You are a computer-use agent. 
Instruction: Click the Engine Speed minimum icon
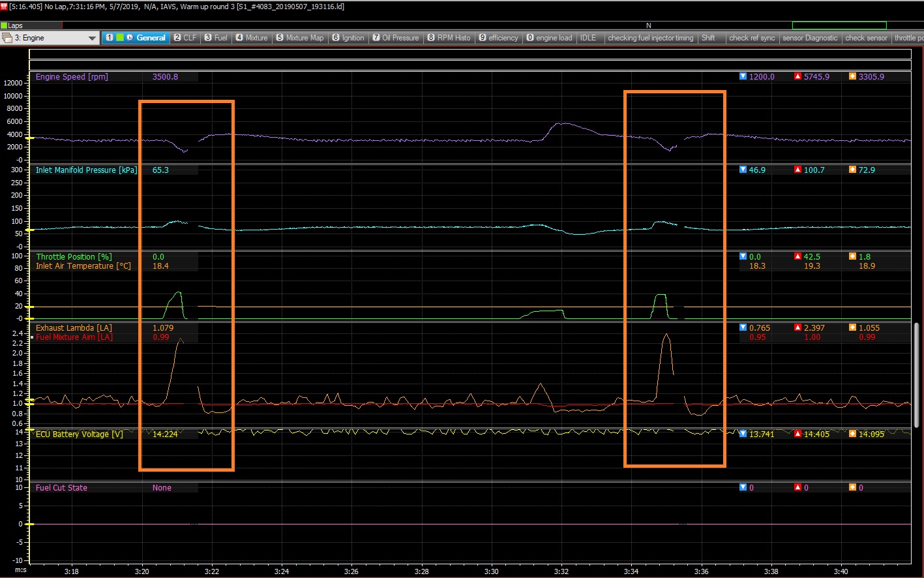pos(743,76)
